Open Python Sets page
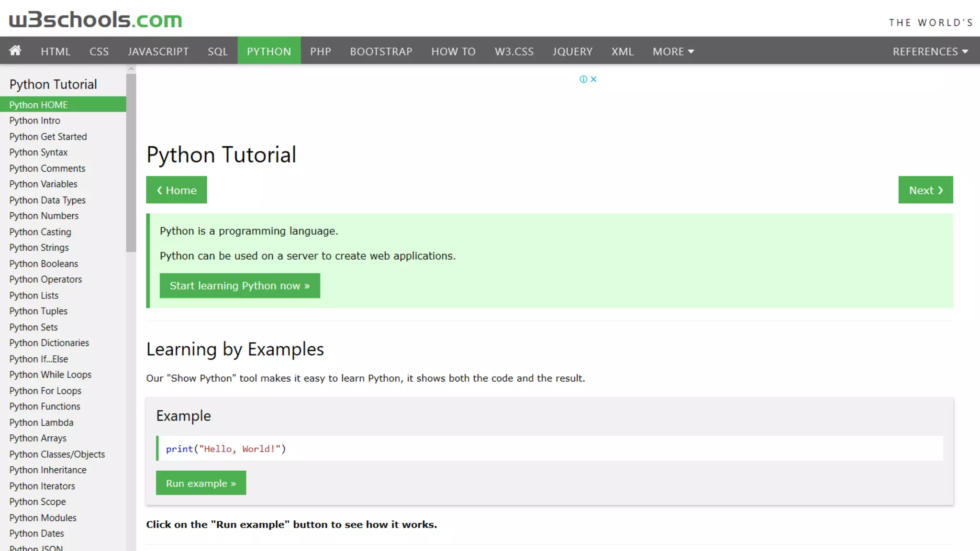The image size is (980, 551). 63,327
